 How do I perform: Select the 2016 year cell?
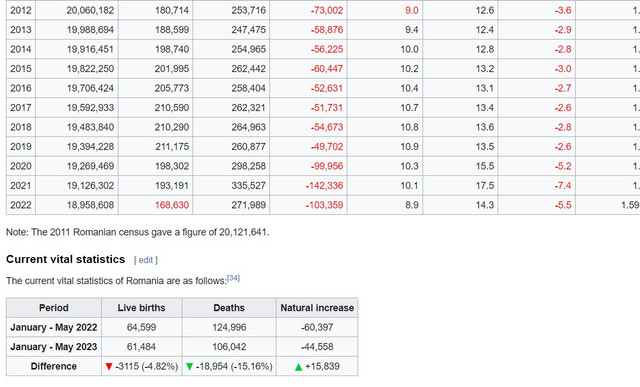[x=21, y=88]
